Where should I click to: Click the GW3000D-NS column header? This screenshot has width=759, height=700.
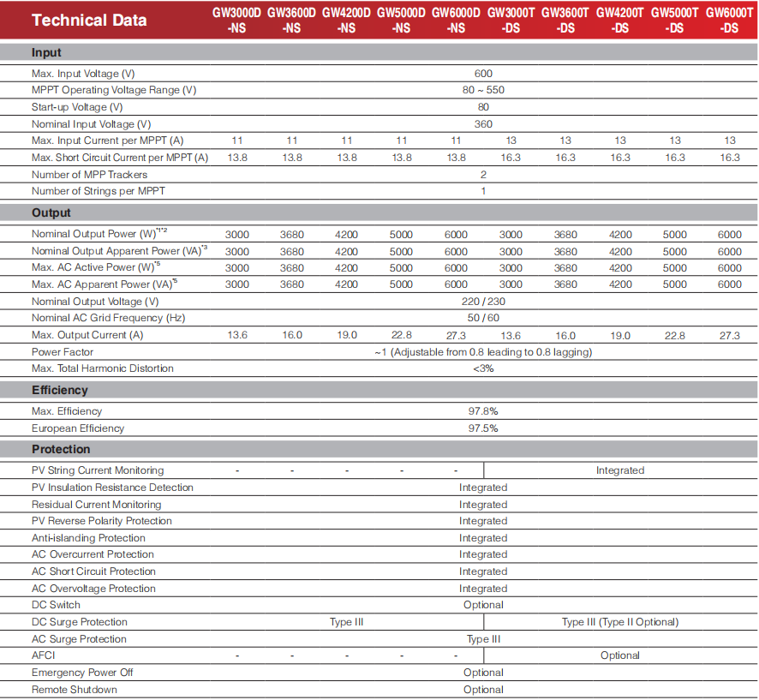click(x=236, y=21)
